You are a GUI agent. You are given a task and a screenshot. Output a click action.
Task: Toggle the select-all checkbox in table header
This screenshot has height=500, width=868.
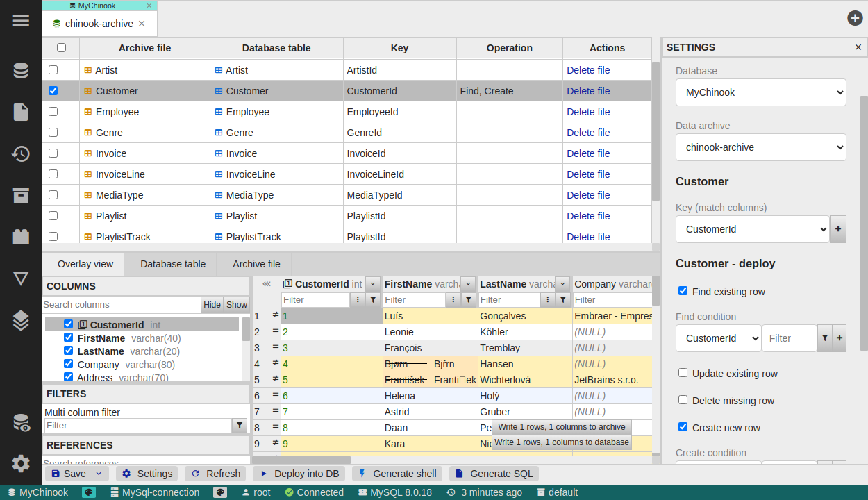coord(61,48)
